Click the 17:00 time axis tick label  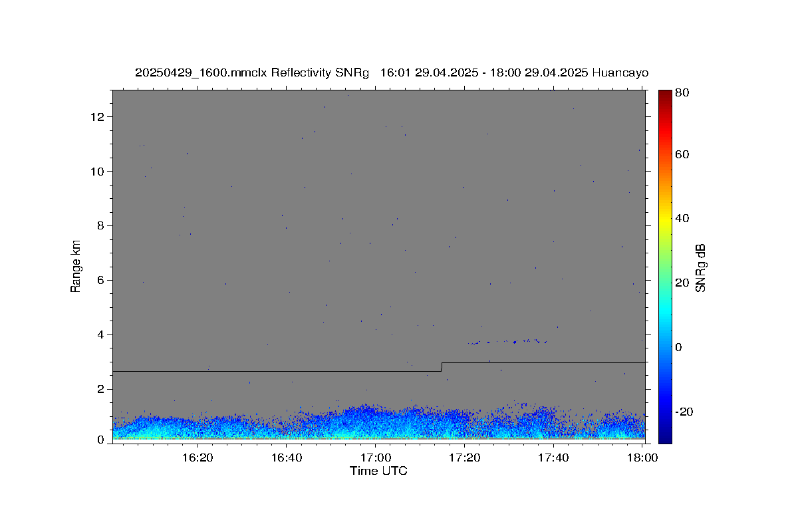tap(376, 458)
